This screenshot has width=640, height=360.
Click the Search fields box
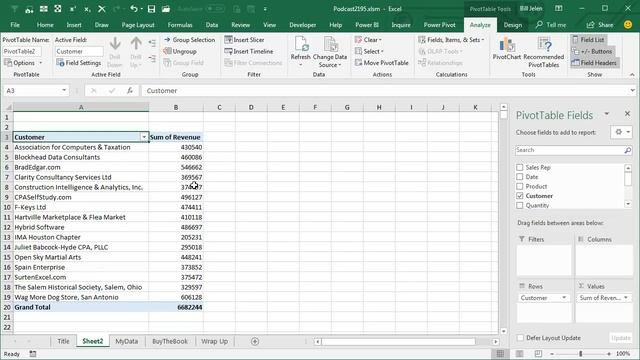(569, 150)
